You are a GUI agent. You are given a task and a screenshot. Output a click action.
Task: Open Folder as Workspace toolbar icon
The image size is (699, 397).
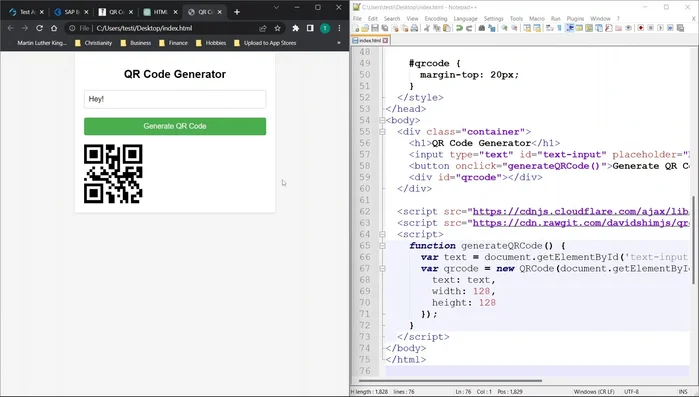[618, 28]
